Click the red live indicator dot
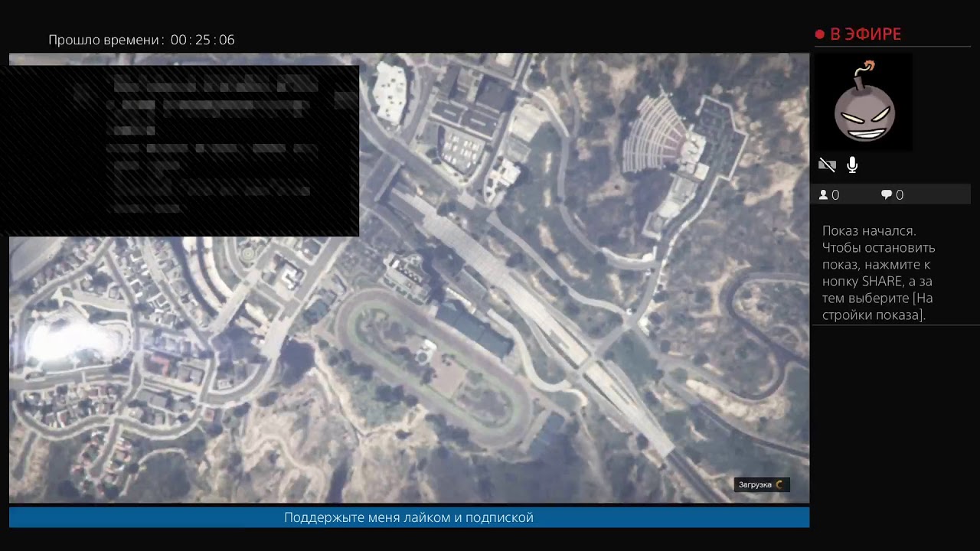The width and height of the screenshot is (980, 551). (819, 34)
